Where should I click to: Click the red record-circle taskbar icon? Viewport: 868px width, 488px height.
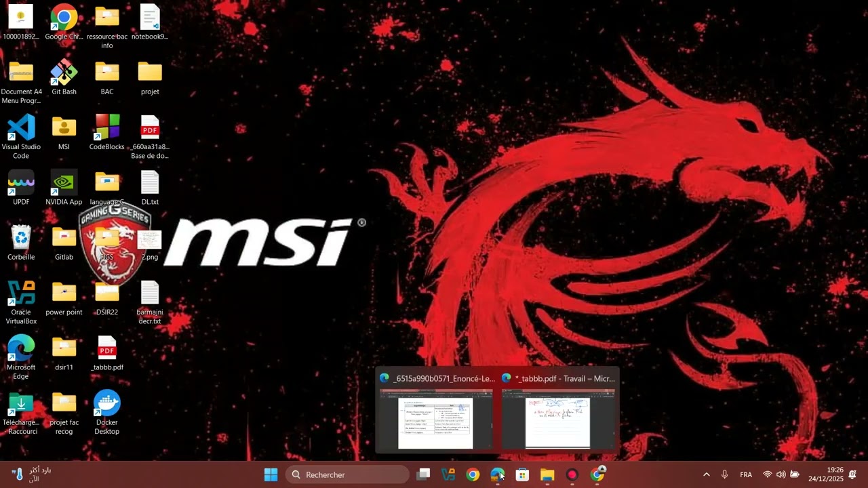(x=572, y=474)
